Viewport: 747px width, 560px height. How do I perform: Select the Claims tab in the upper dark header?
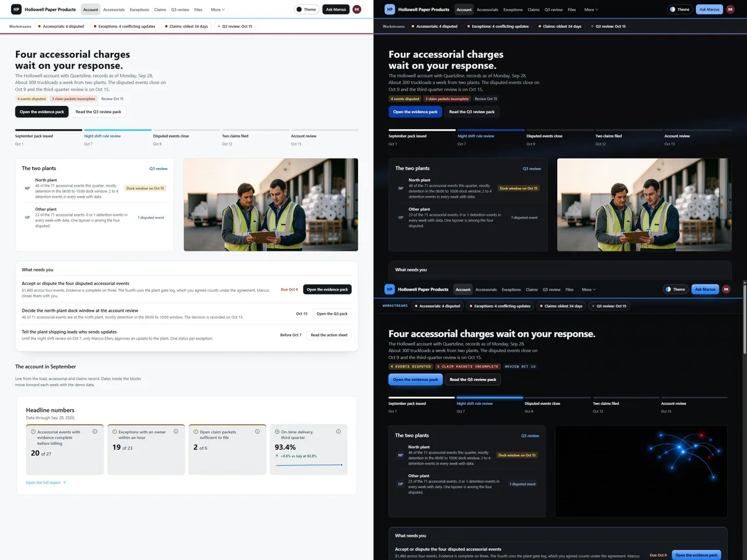pos(533,9)
